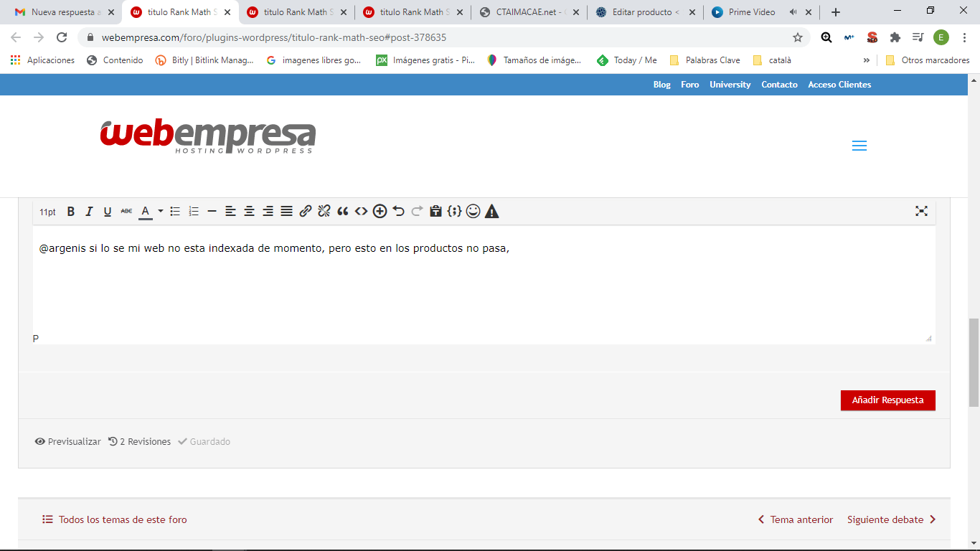
Task: Insert a bulleted list
Action: pos(175,211)
